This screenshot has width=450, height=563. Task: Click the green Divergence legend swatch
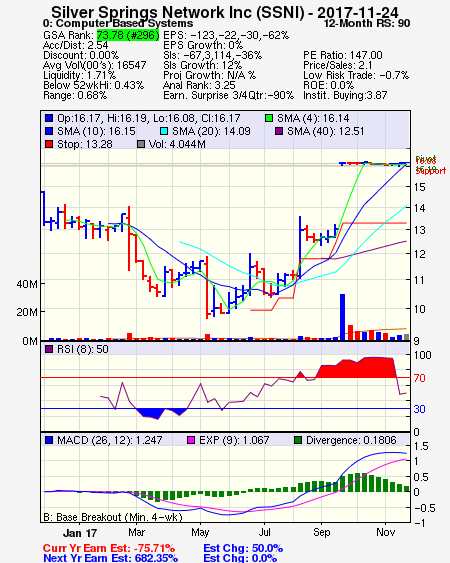(x=298, y=440)
